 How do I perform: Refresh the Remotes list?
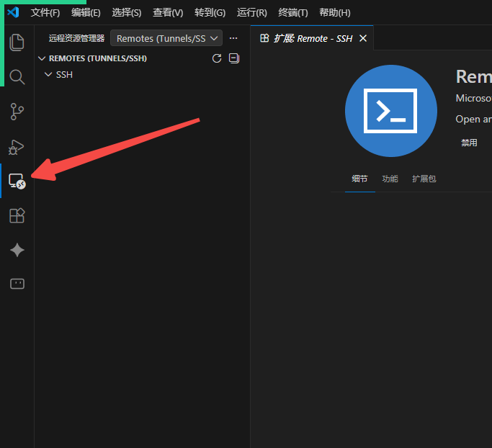pos(217,58)
